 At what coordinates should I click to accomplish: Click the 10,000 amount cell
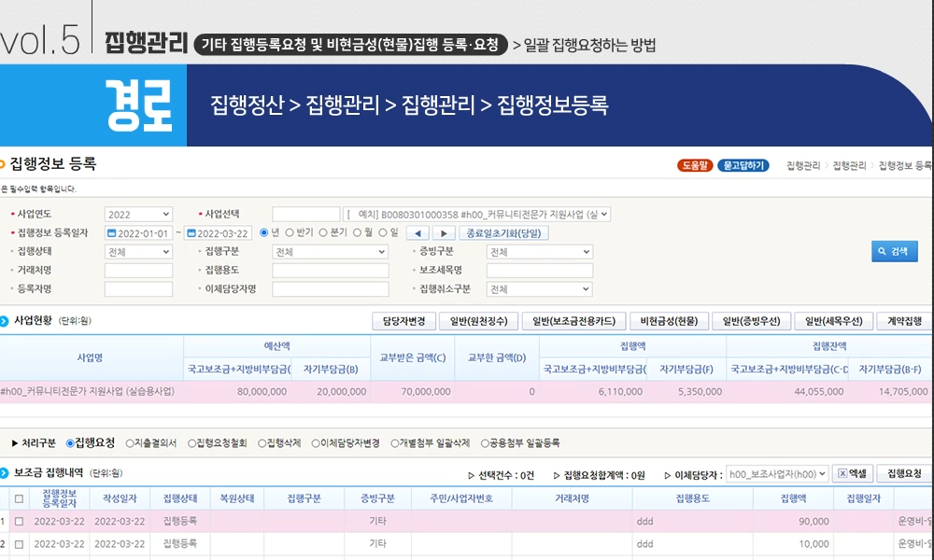coord(793,544)
